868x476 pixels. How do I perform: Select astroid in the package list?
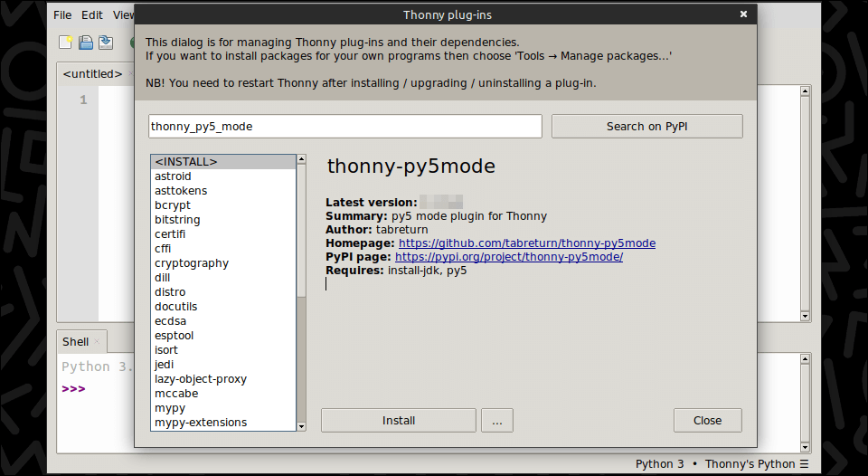[x=223, y=176]
